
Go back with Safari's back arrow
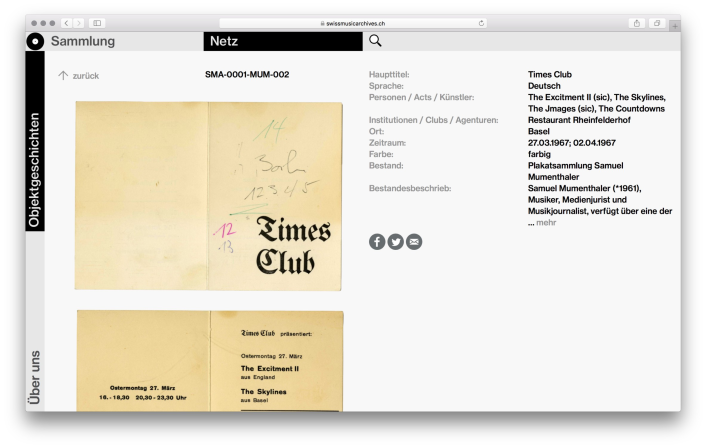(x=67, y=23)
